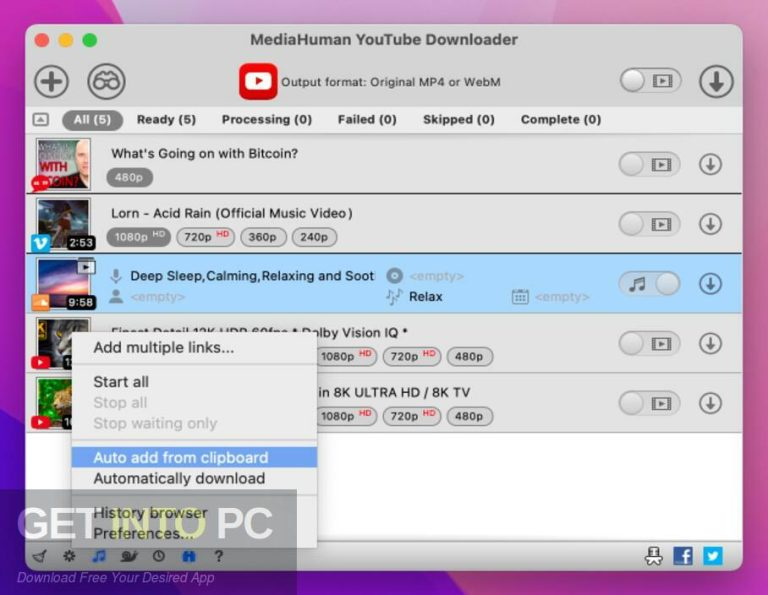Open History browser from menu
The height and width of the screenshot is (595, 768).
coord(194,513)
